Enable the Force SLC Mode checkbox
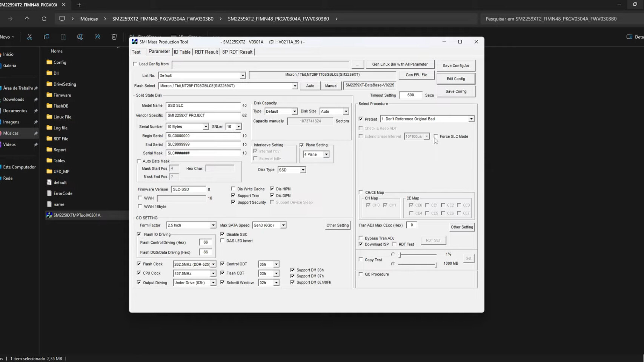 tap(436, 137)
